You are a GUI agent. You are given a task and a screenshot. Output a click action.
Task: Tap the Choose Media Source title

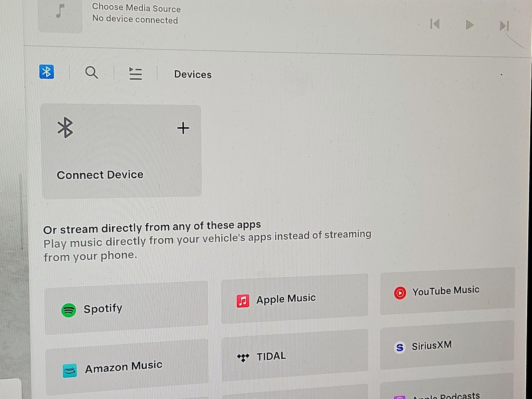pyautogui.click(x=136, y=8)
